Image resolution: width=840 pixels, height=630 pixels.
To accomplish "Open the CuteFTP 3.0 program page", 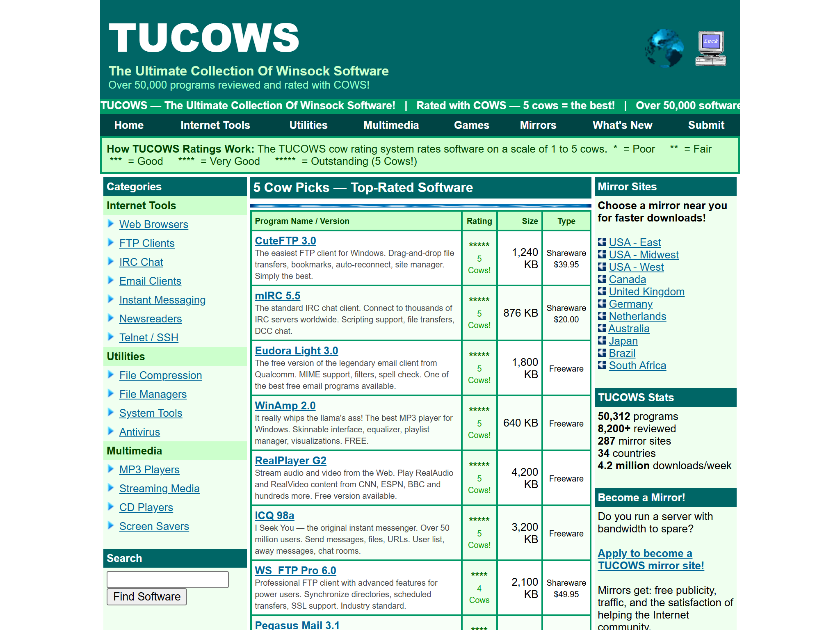I will click(x=285, y=241).
